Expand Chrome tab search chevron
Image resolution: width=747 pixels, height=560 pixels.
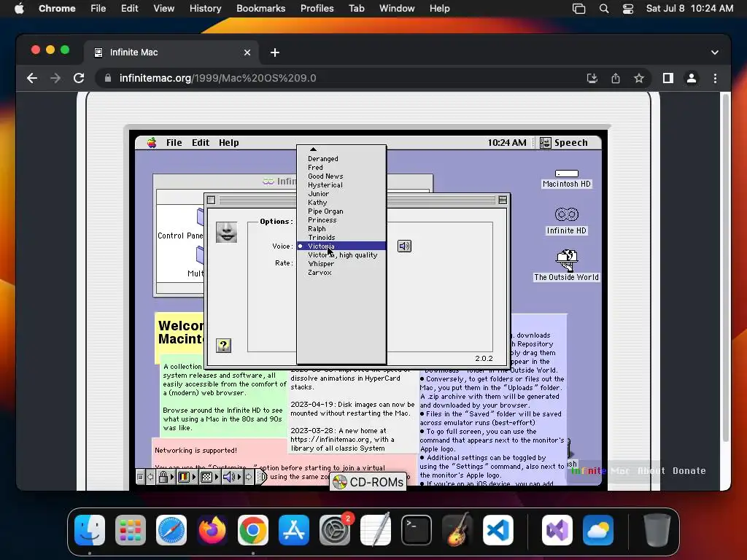tap(715, 52)
